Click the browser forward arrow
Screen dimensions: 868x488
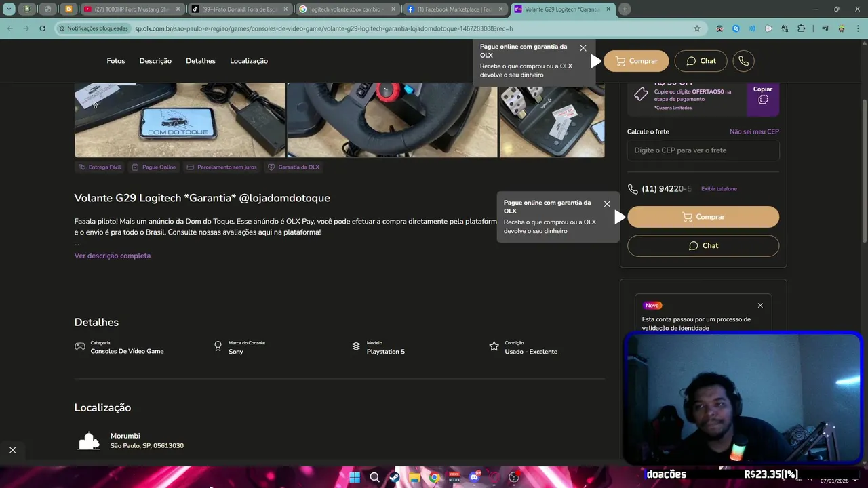26,28
